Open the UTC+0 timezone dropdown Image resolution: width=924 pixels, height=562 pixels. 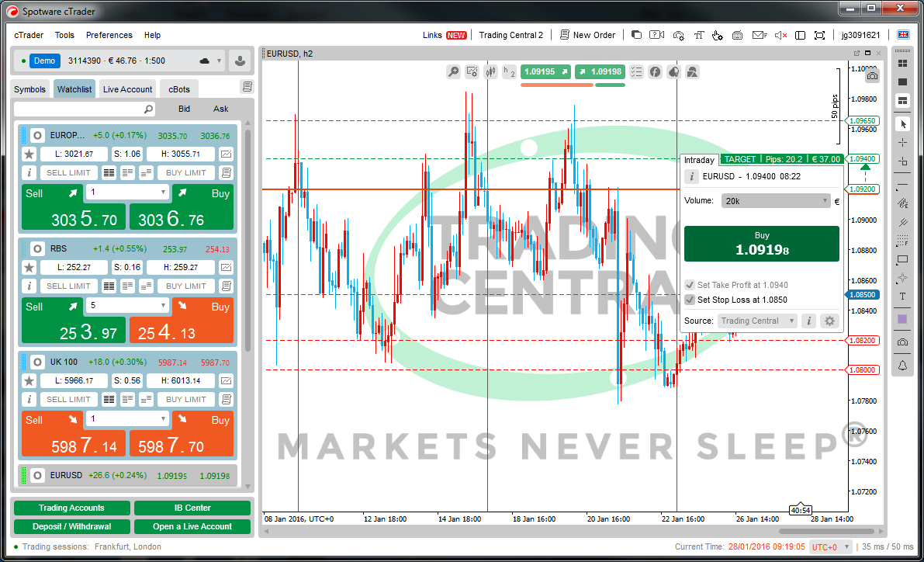pyautogui.click(x=829, y=547)
